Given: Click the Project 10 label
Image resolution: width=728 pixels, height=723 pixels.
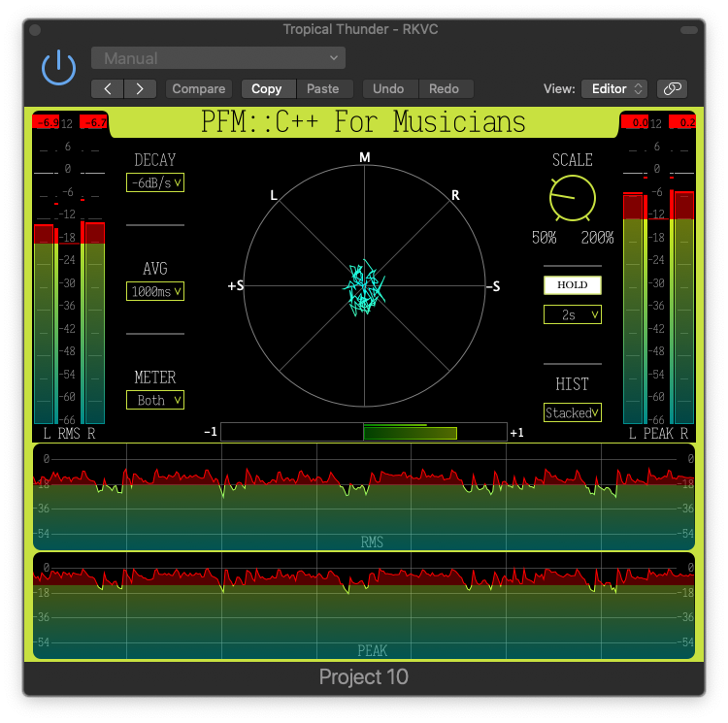Looking at the screenshot, I should (364, 676).
